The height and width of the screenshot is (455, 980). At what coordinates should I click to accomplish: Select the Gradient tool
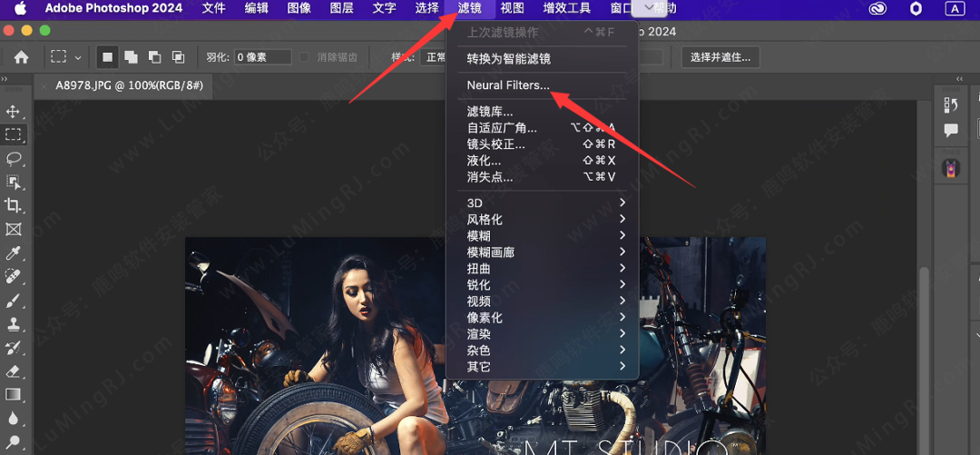(x=13, y=394)
